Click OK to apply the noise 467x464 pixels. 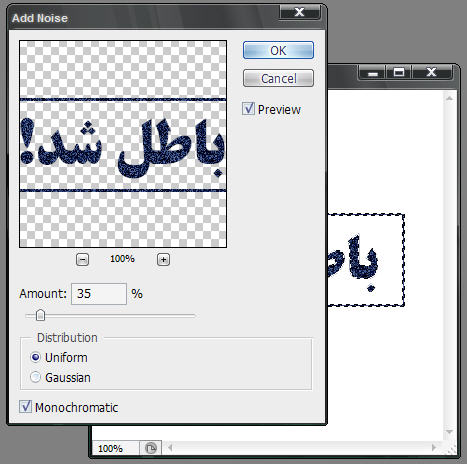coord(278,50)
